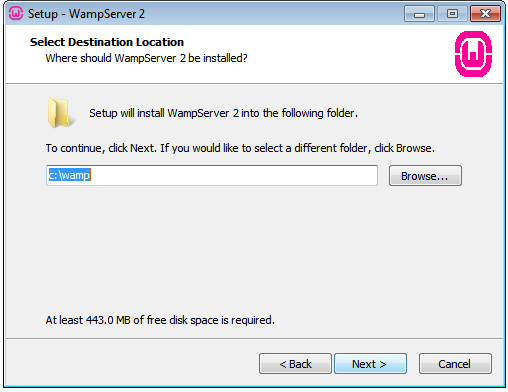The height and width of the screenshot is (392, 508).
Task: Click the 'To continue, click Next' instruction text
Action: click(x=240, y=148)
